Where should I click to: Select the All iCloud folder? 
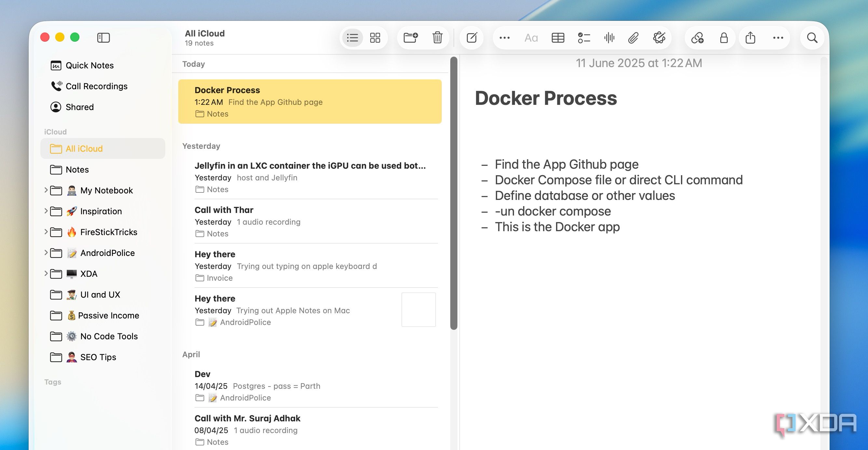(x=103, y=149)
